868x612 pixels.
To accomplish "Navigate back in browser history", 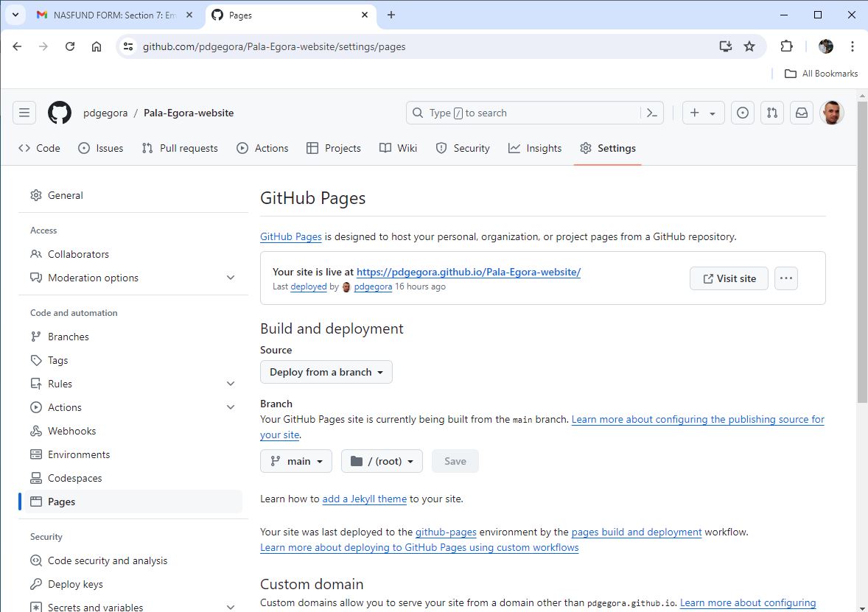I will [x=17, y=46].
